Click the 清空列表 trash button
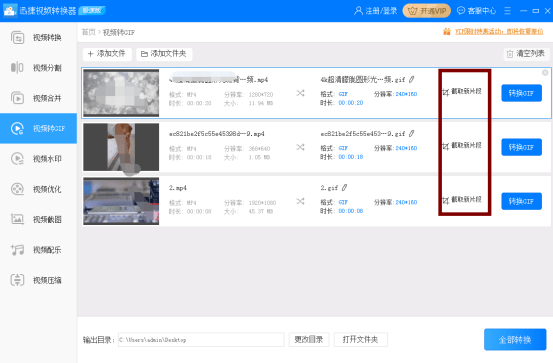 click(x=526, y=54)
